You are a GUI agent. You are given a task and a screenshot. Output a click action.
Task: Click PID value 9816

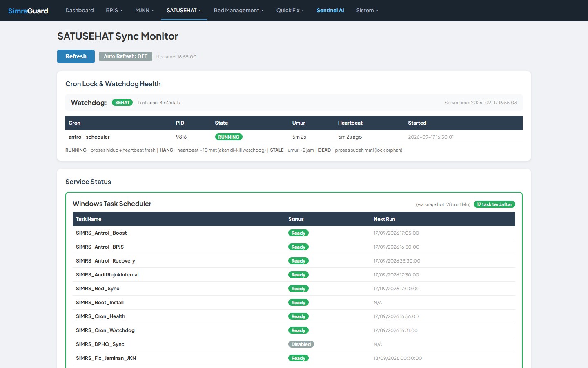pyautogui.click(x=181, y=137)
